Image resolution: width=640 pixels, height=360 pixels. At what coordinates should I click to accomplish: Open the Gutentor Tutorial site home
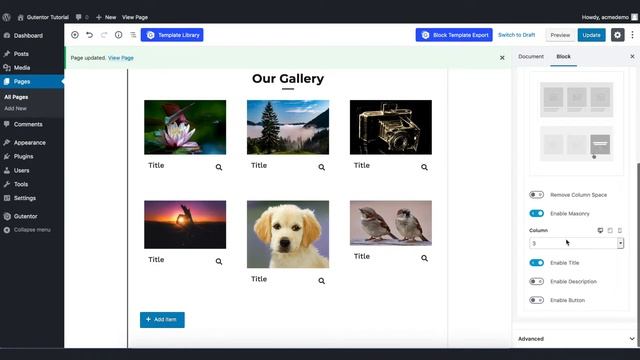point(43,17)
